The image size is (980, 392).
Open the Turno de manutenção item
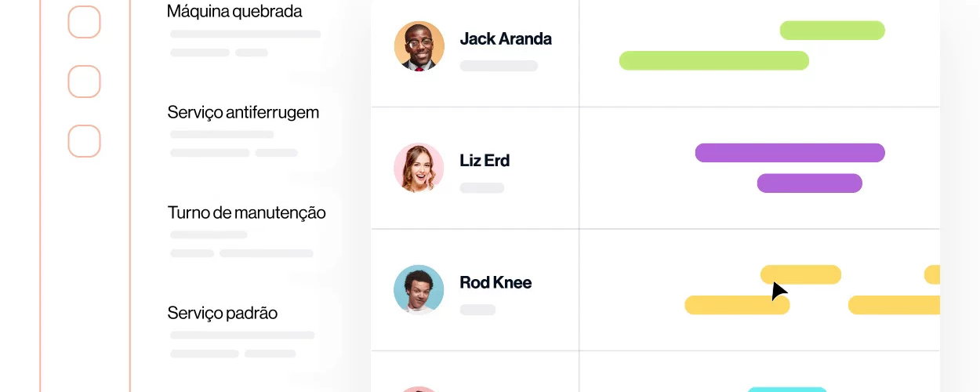click(246, 212)
